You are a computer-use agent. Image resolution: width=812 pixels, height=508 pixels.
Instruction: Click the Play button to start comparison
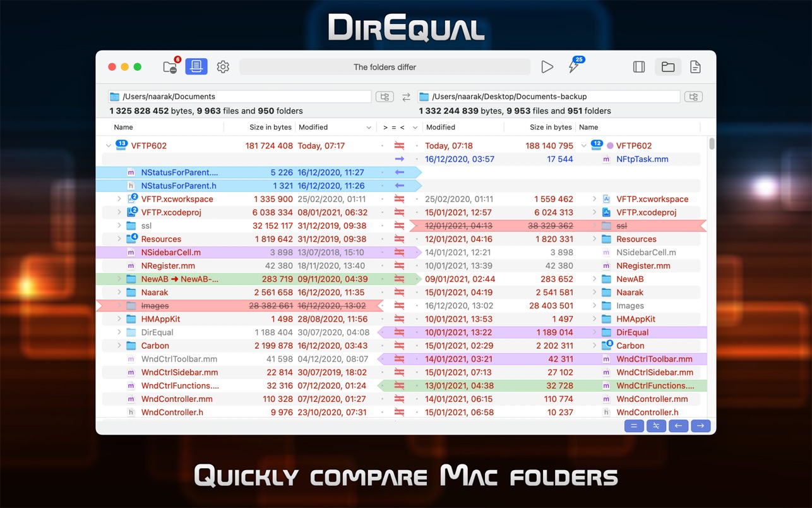tap(547, 67)
